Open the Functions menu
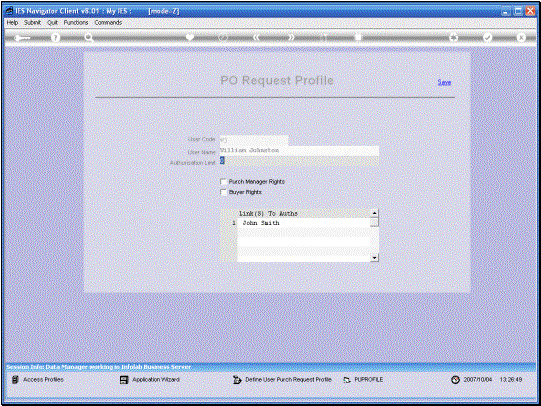Viewport: 541px width, 406px height. [x=76, y=22]
